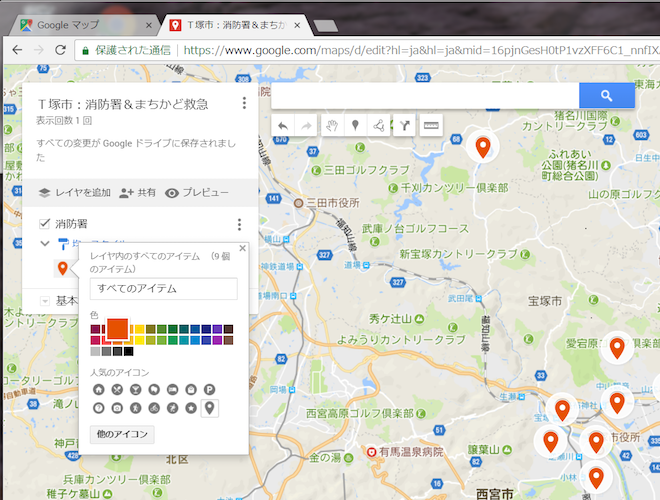The image size is (660, 500).
Task: Expand the 基本 base map dropdown arrow
Action: (x=44, y=301)
